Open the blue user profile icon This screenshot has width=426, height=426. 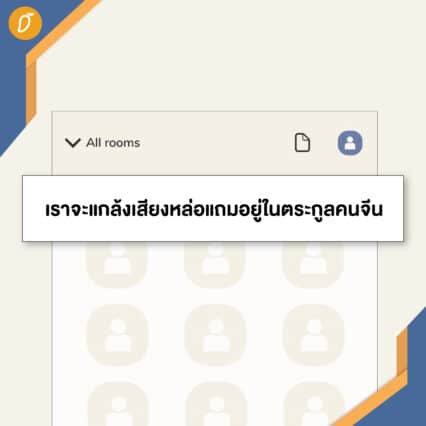(350, 143)
